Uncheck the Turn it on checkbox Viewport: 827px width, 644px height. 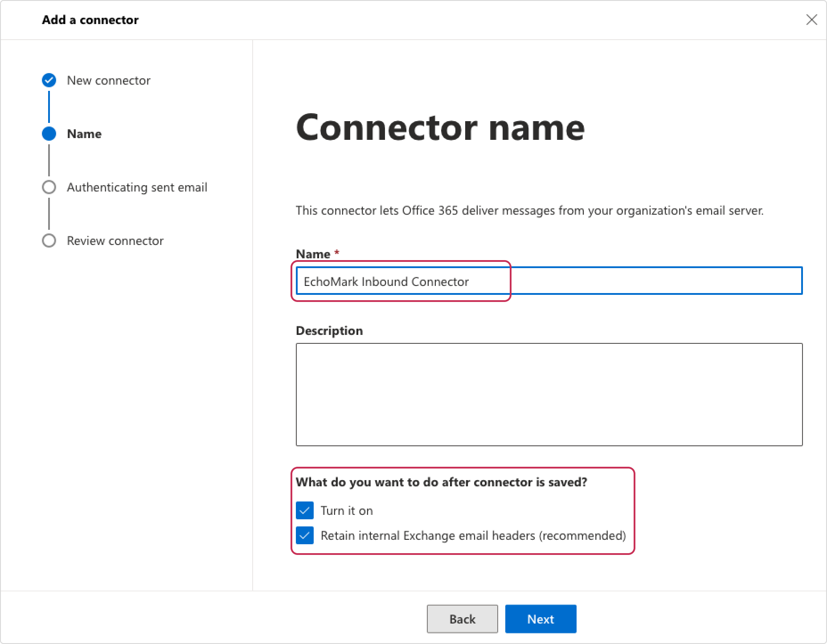[305, 510]
